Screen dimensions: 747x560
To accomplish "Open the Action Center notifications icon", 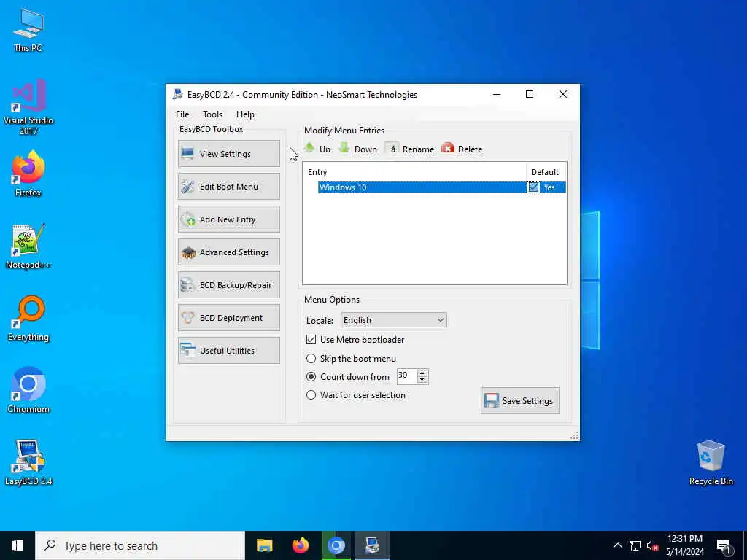I will 724,546.
